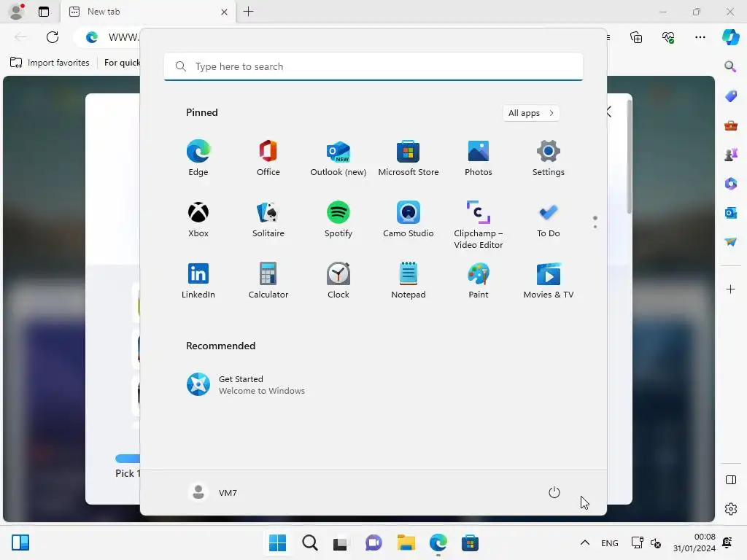The height and width of the screenshot is (560, 747).
Task: Open taskbar Search icon
Action: tap(309, 542)
